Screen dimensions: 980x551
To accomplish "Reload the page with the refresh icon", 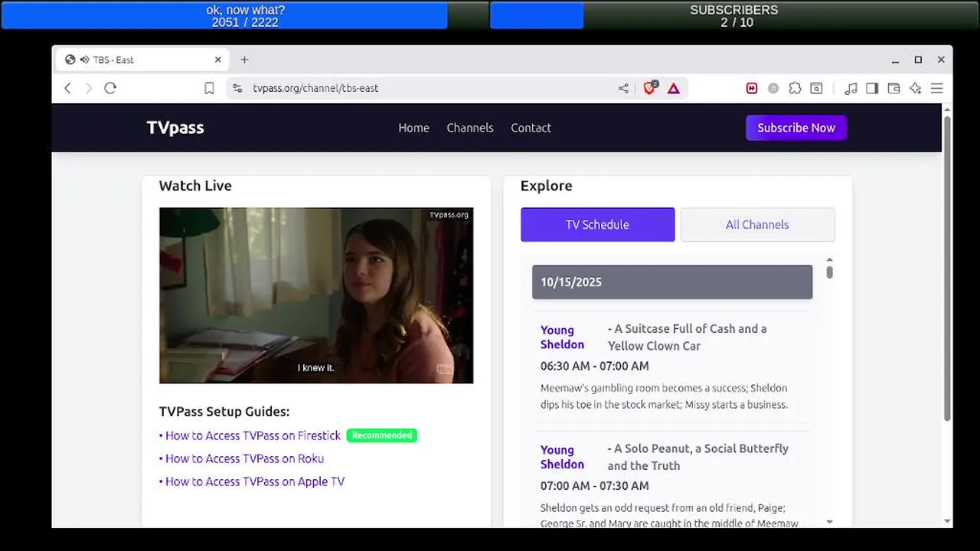I will (110, 88).
